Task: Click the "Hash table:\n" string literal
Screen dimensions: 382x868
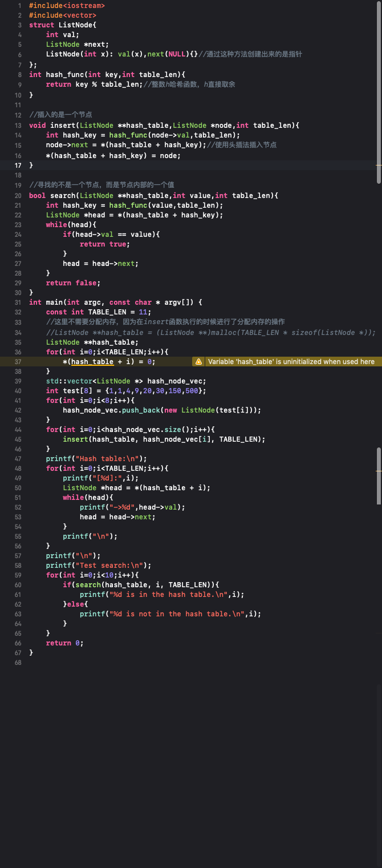Action: (109, 459)
